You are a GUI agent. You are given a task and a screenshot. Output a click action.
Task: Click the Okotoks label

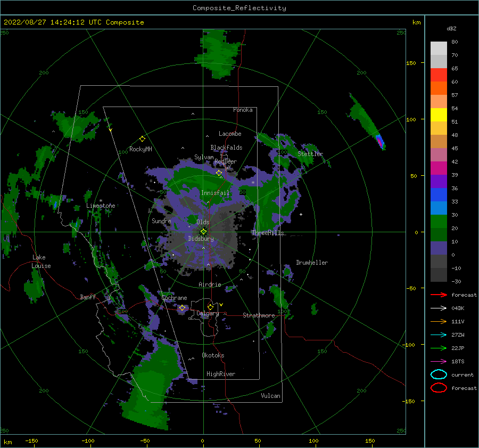[213, 355]
